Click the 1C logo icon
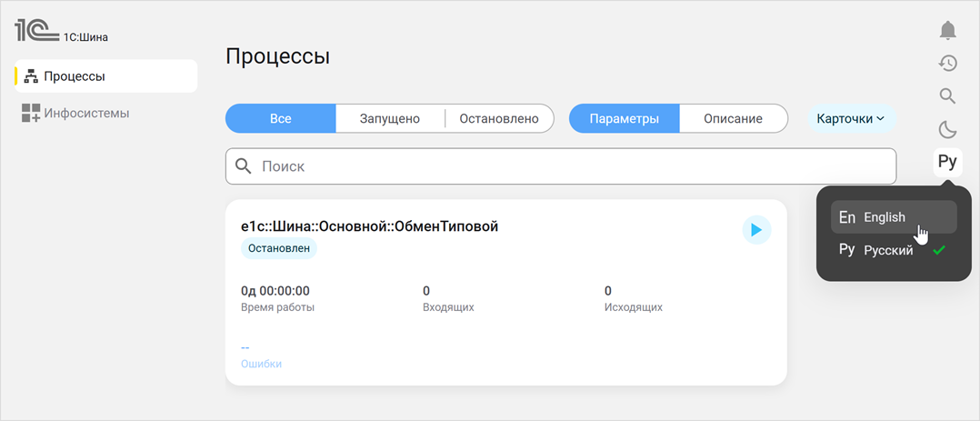Viewport: 980px width, 421px height. (37, 31)
